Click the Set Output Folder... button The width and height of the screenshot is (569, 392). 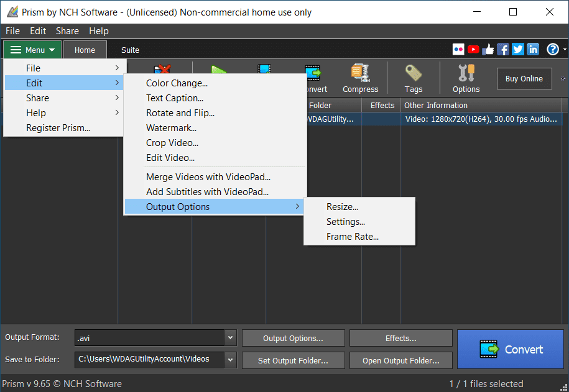click(294, 360)
